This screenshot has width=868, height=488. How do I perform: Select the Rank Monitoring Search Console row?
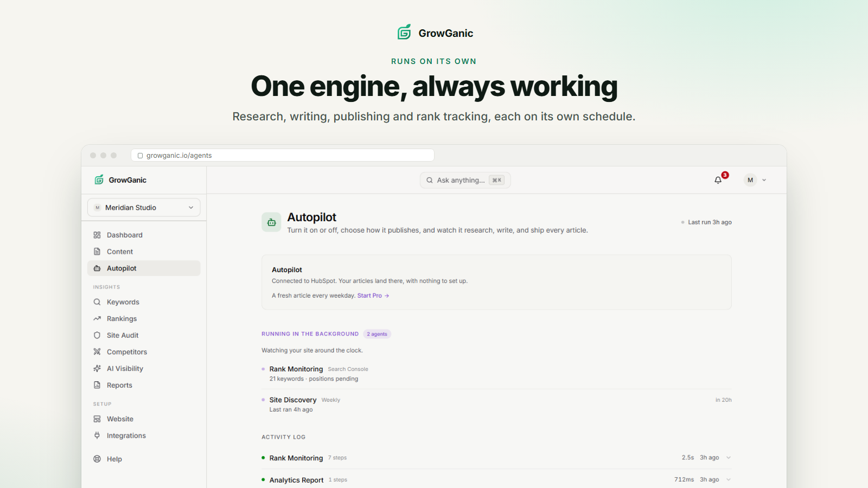496,374
